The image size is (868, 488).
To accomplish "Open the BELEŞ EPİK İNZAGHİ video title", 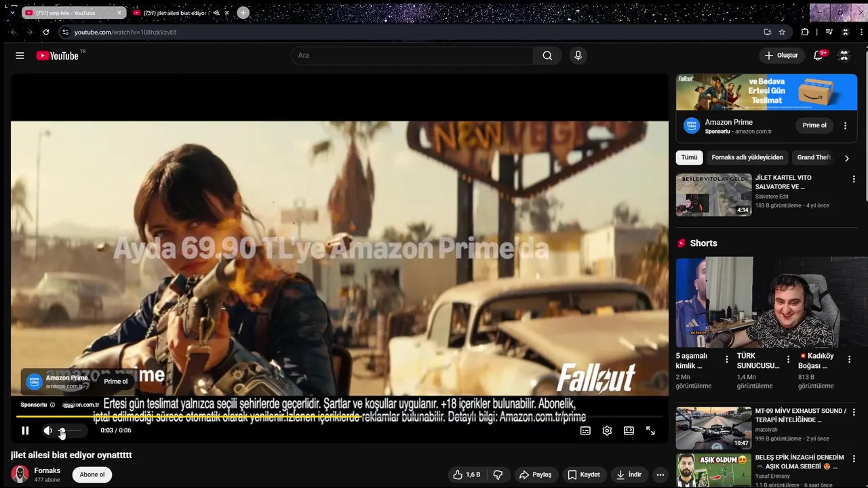I will (800, 462).
